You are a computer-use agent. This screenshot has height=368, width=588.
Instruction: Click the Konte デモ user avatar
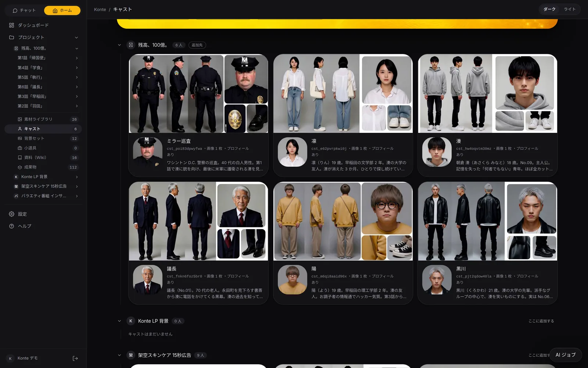pos(10,358)
